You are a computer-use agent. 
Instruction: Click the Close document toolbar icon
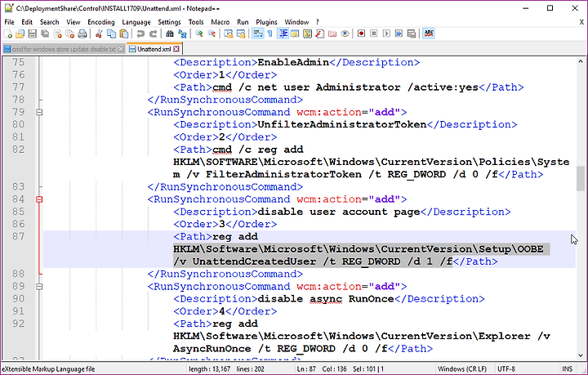coord(57,34)
